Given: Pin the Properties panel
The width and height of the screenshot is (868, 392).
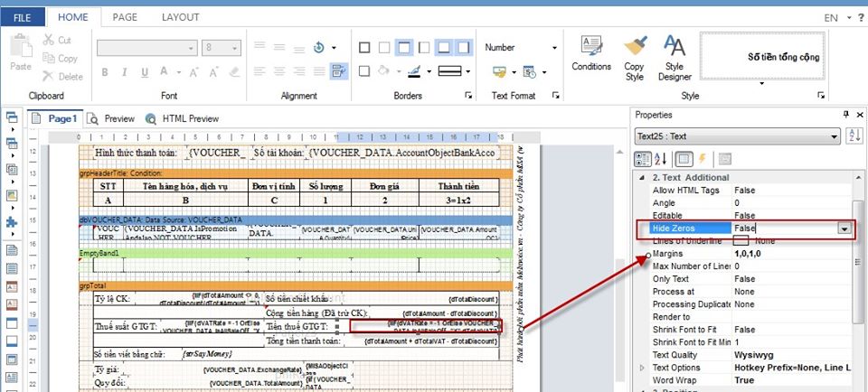Looking at the screenshot, I should click(846, 115).
